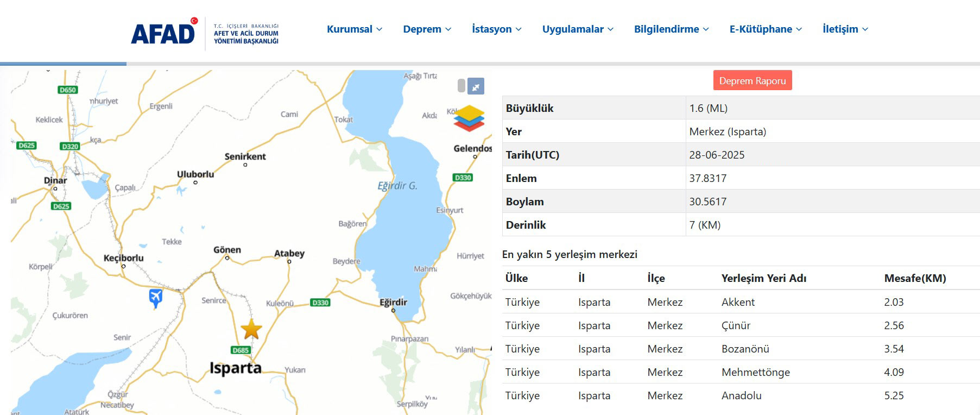
Task: Click the earthquake epicenter star marker
Action: point(251,329)
